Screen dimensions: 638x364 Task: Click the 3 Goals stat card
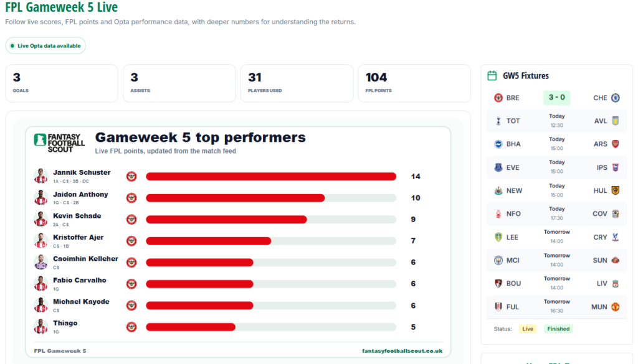pyautogui.click(x=62, y=83)
